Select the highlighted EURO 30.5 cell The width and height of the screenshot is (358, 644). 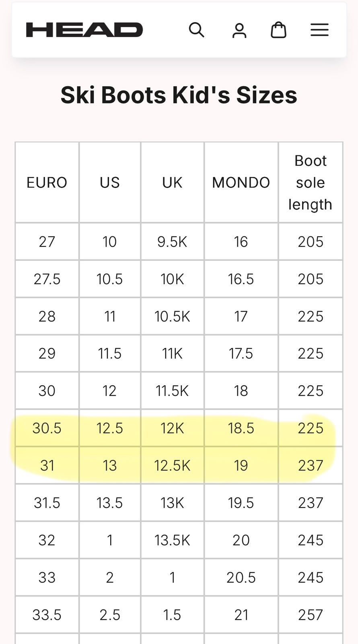point(47,428)
